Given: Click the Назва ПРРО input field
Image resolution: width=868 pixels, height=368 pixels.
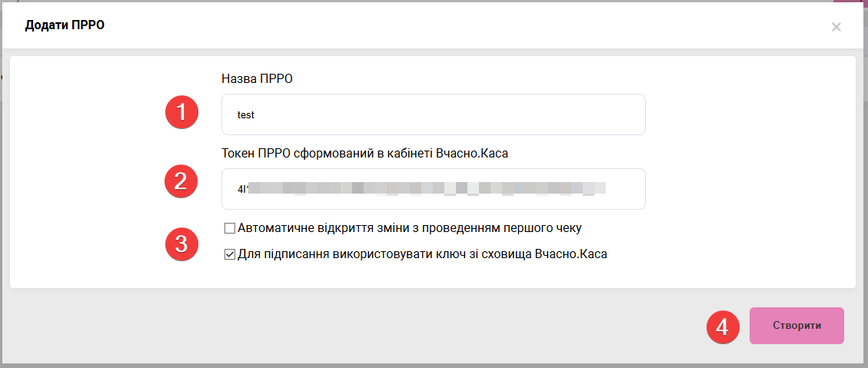Looking at the screenshot, I should 433,114.
